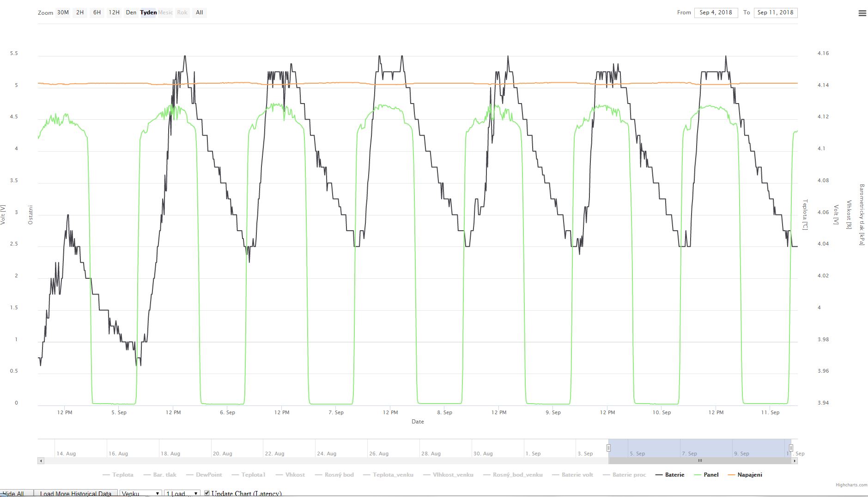The height and width of the screenshot is (497, 868).
Task: Open the chart context menu hamburger icon
Action: tap(862, 13)
